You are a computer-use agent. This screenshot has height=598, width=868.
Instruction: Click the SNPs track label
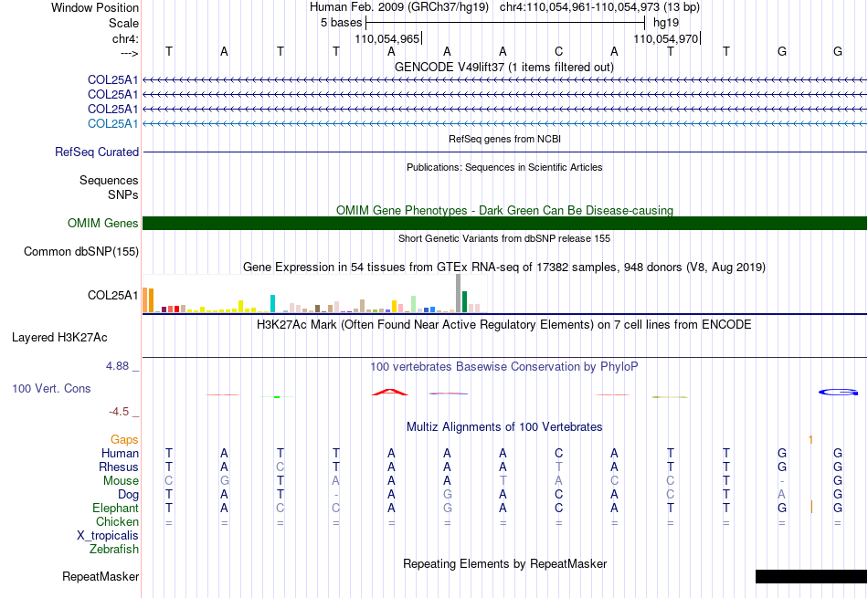(x=123, y=194)
